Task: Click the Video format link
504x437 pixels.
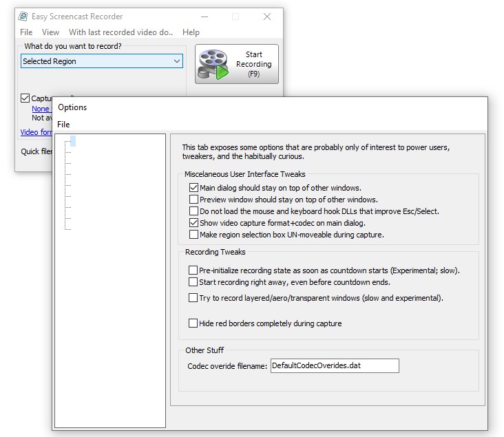Action: tap(36, 132)
